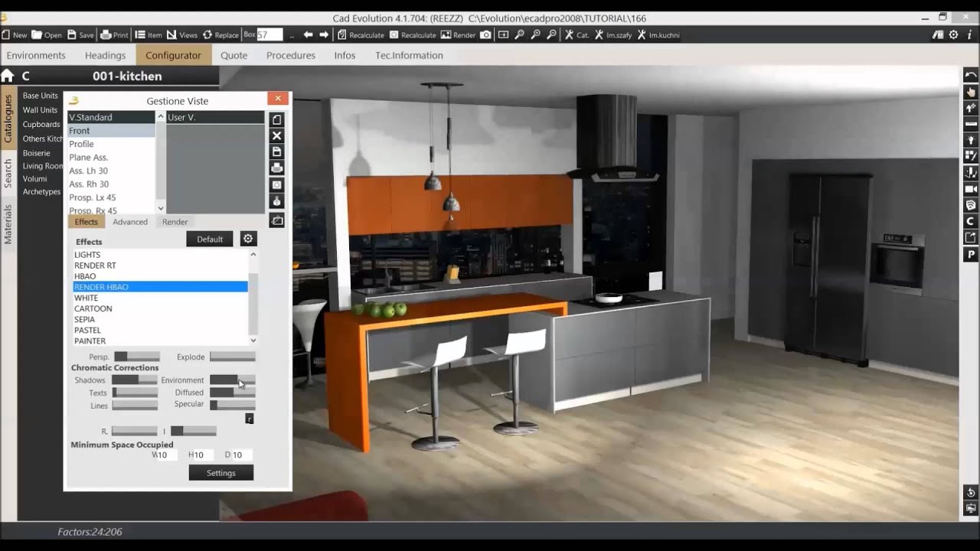Viewport: 980px width, 551px height.
Task: Click the home icon beside catalogue C
Action: point(8,76)
